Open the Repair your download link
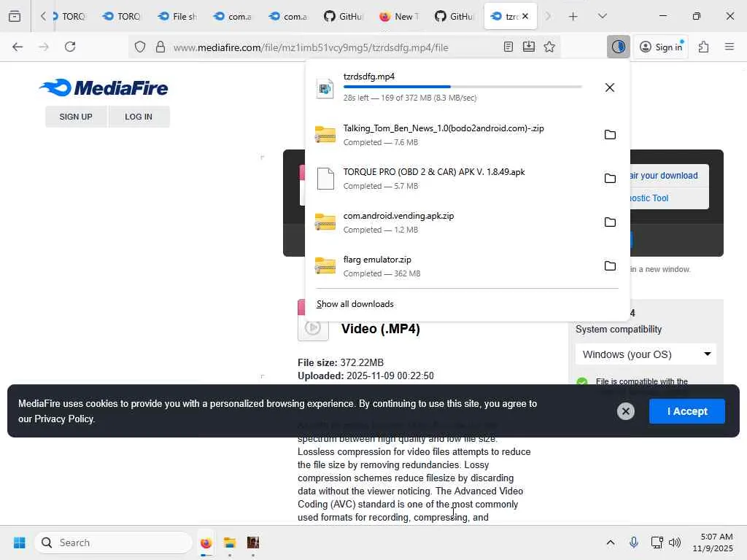The height and width of the screenshot is (560, 747). (664, 176)
